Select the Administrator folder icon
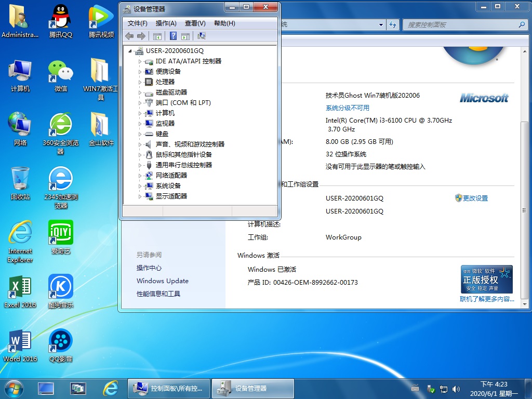The height and width of the screenshot is (399, 532). 20,21
